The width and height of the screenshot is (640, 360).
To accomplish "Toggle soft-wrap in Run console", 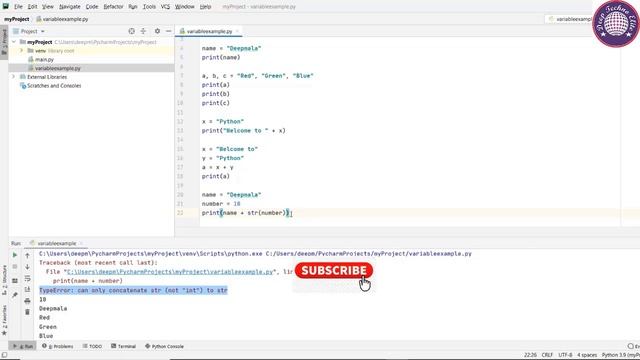I will pos(27,278).
